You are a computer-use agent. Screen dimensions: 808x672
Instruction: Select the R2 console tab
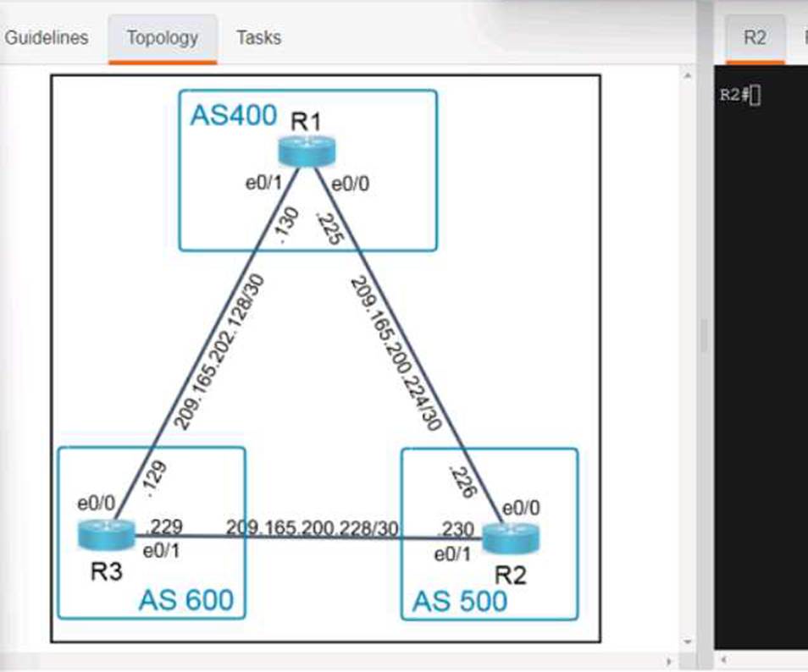pyautogui.click(x=755, y=38)
